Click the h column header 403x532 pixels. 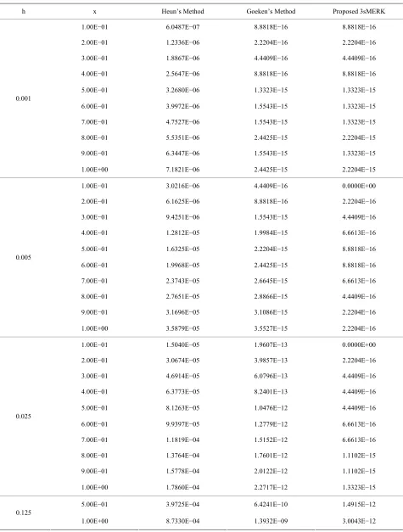[24, 12]
